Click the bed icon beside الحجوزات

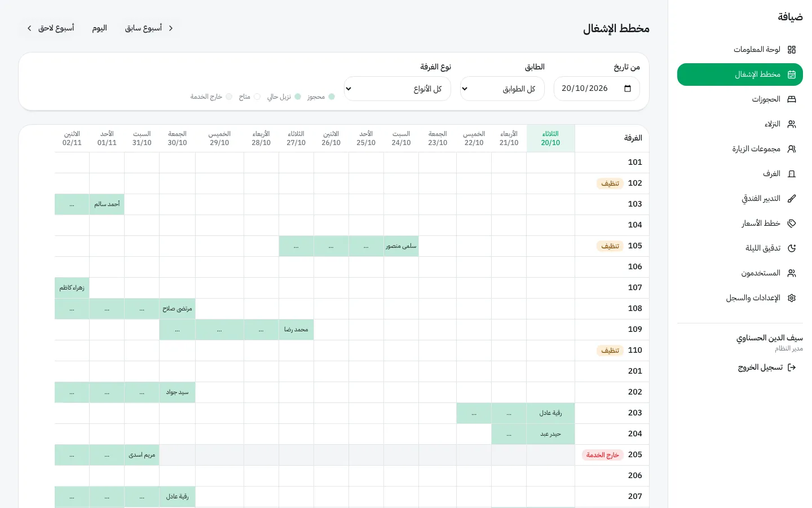792,99
